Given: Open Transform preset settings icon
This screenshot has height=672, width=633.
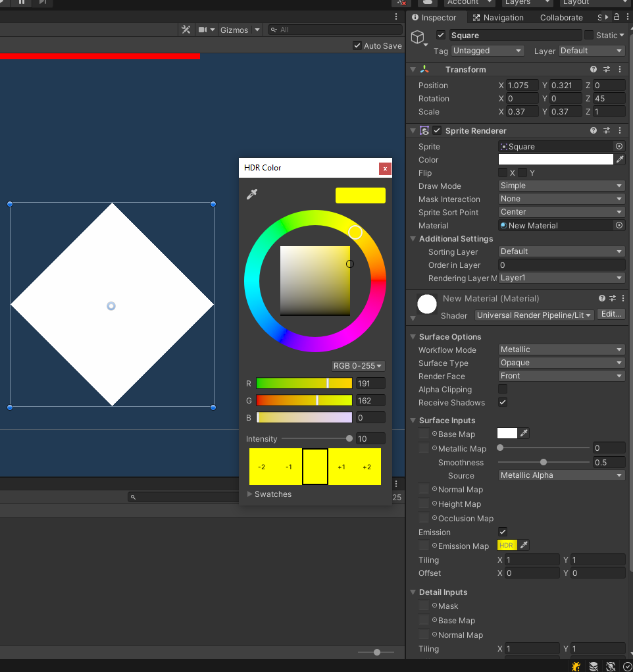Looking at the screenshot, I should coord(607,69).
